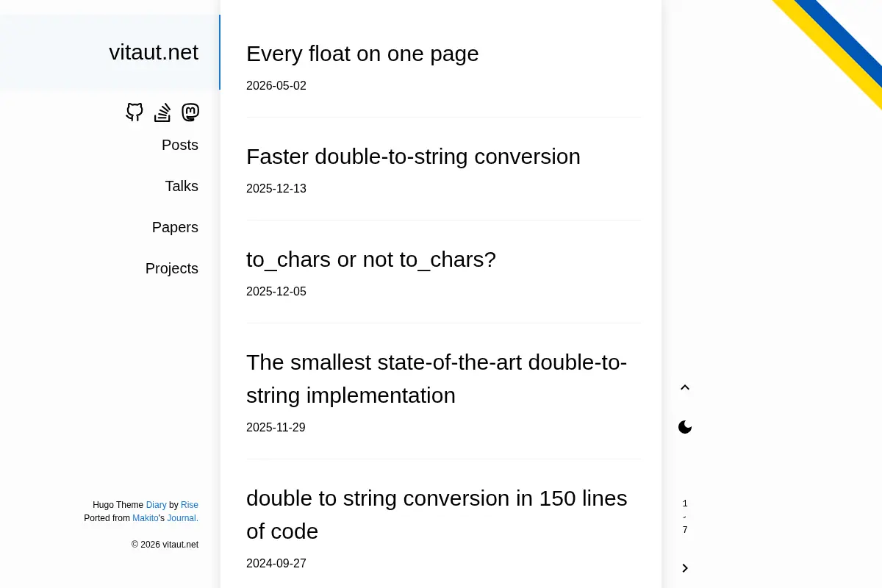The width and height of the screenshot is (882, 588).
Task: Follow the Diary theme link in footer
Action: click(156, 505)
